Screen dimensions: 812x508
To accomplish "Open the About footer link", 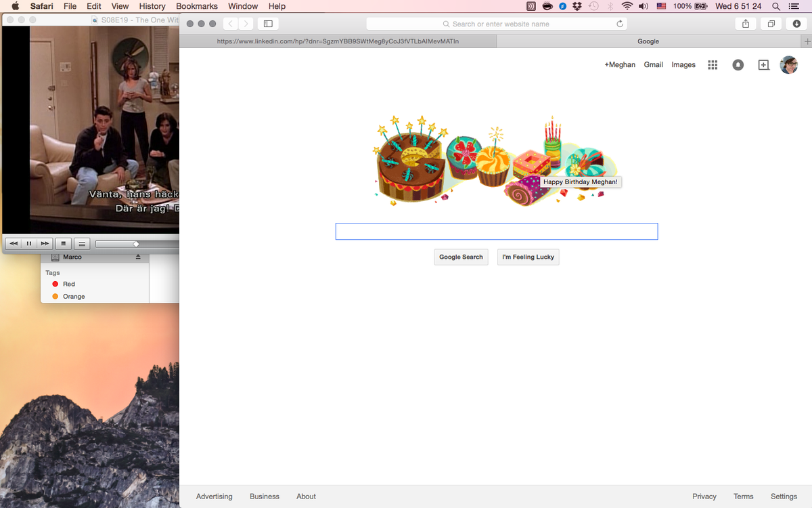I will point(306,496).
